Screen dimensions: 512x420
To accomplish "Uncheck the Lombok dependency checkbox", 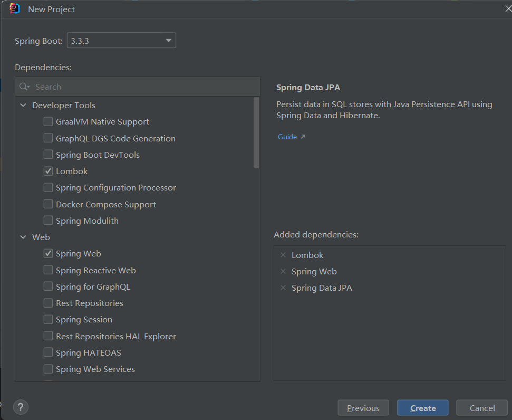I will 48,171.
